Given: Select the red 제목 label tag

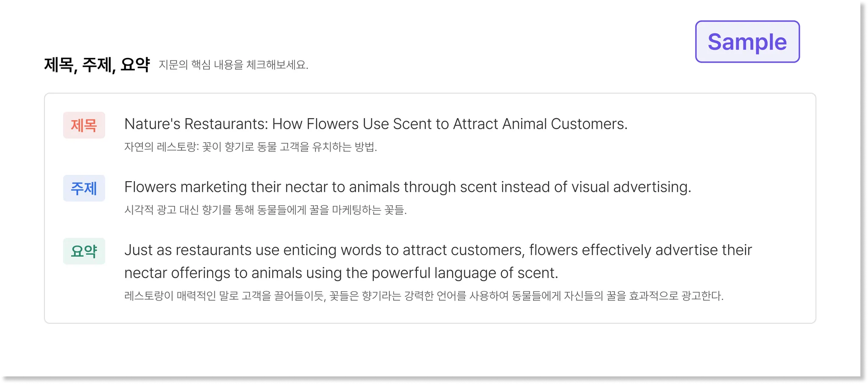Looking at the screenshot, I should pyautogui.click(x=84, y=125).
